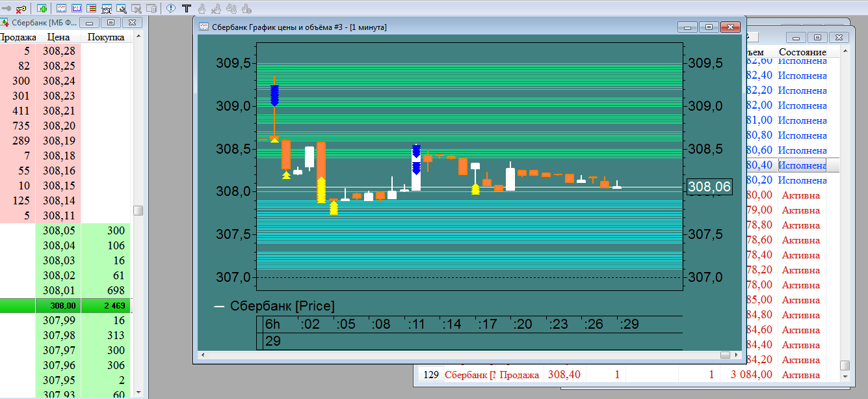Click the yellow arrow marker near :17 candle
This screenshot has height=399, width=868.
475,189
